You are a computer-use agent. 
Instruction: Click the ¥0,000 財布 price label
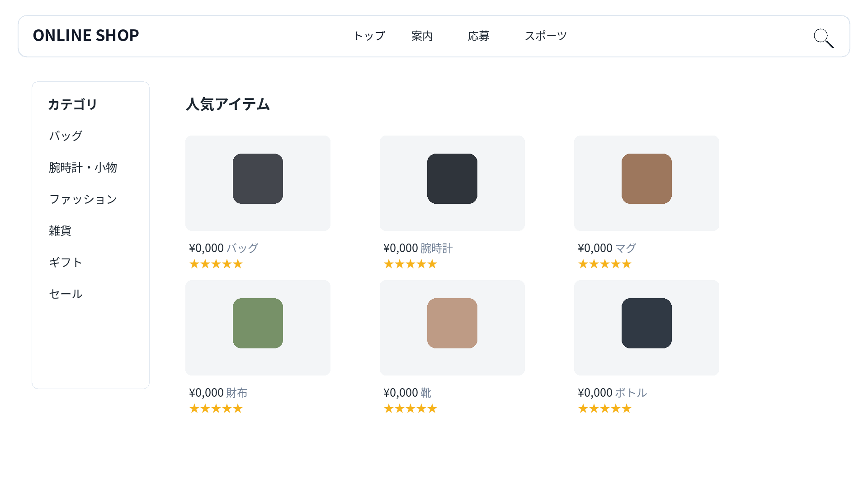218,393
